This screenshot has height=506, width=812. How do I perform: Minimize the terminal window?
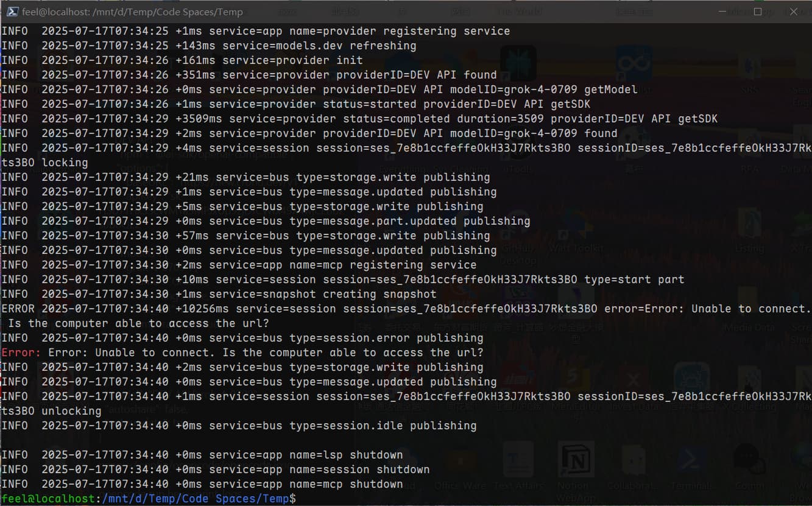coord(722,12)
